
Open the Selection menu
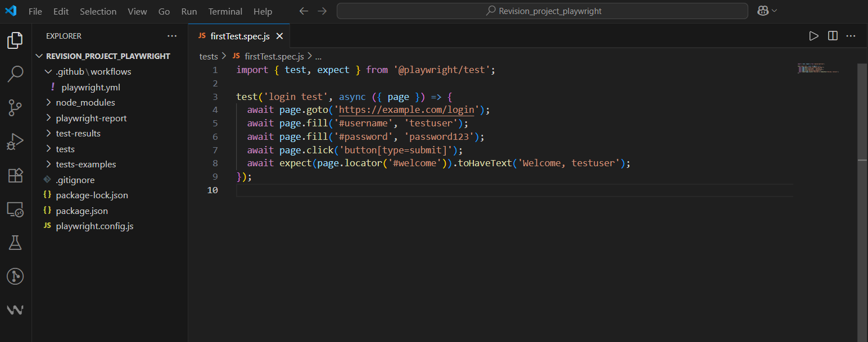[98, 11]
